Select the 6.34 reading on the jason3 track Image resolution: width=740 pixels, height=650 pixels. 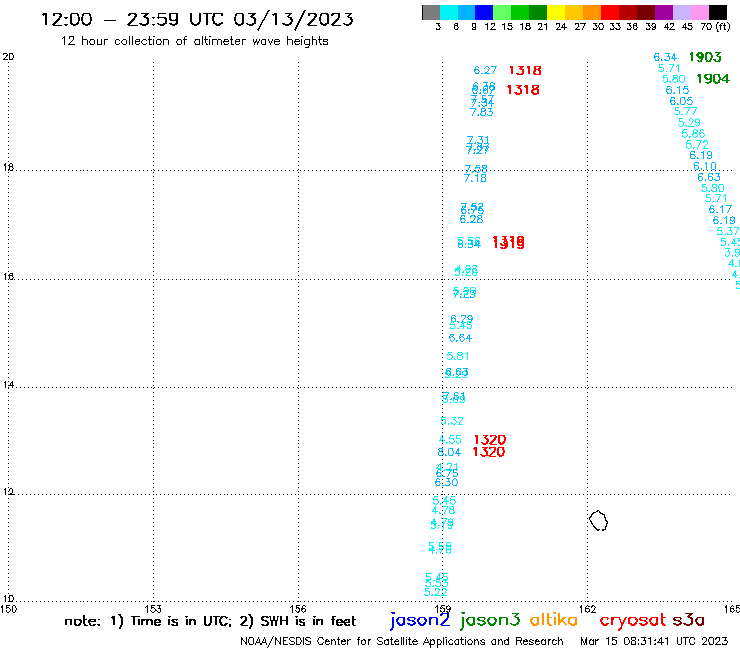[665, 57]
